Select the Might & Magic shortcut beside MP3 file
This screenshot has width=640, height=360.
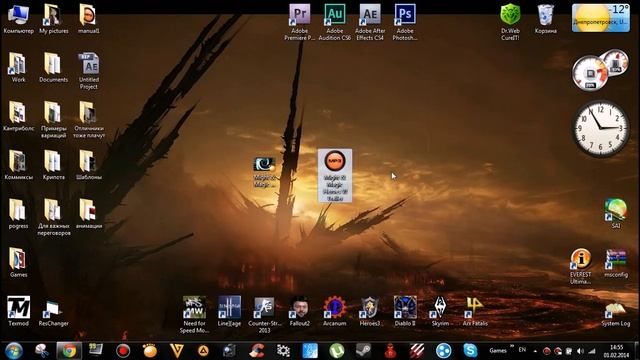(x=264, y=172)
